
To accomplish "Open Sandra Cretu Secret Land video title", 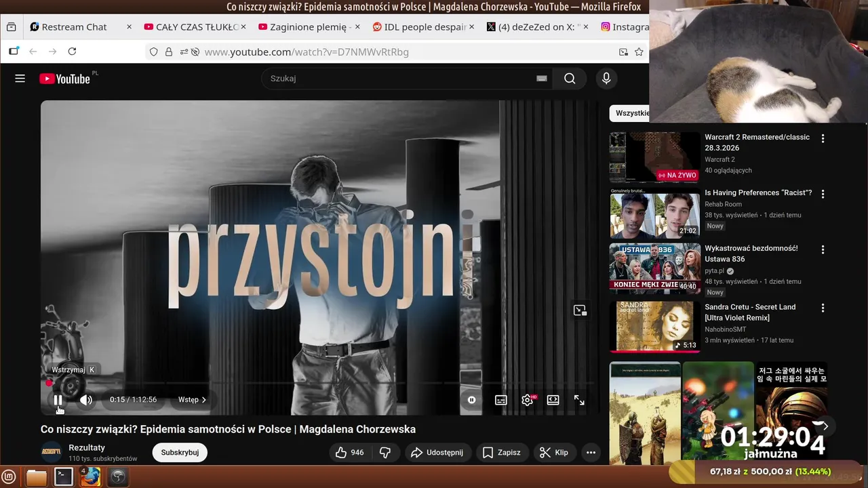I will click(x=750, y=312).
